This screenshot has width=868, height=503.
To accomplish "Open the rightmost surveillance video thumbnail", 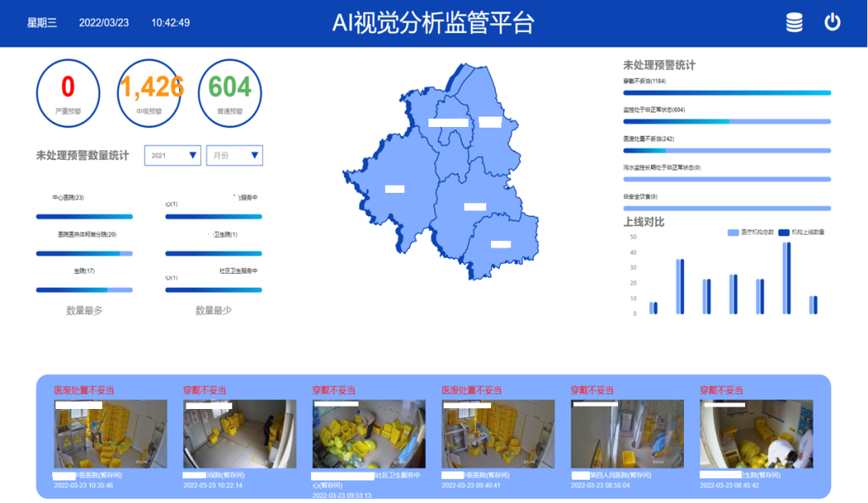I will (755, 434).
